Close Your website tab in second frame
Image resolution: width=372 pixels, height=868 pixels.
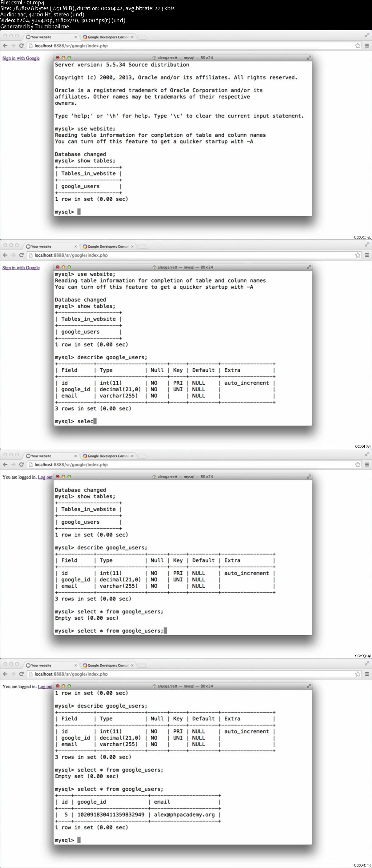(76, 247)
